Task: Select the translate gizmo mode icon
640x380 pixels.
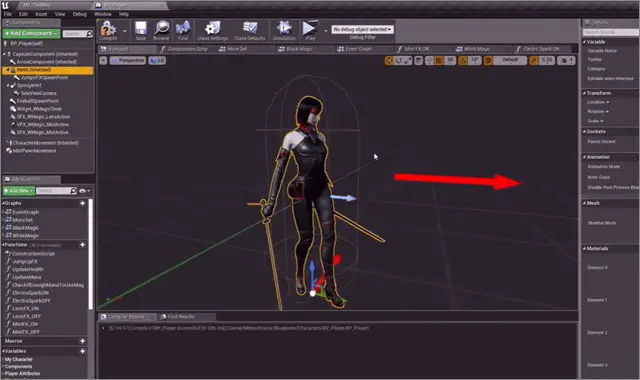Action: point(389,60)
